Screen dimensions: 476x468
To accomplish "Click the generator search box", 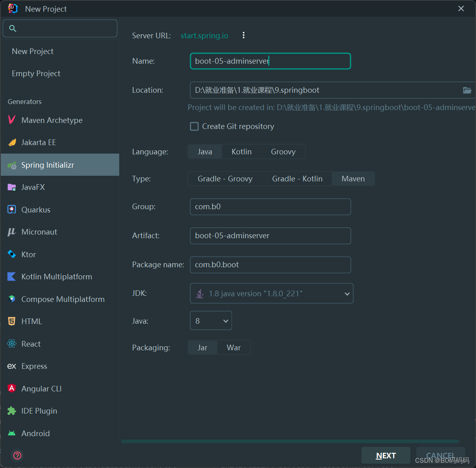I will pos(60,29).
